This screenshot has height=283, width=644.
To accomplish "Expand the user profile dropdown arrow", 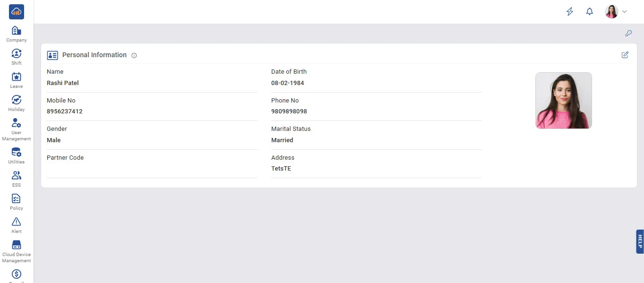I will click(x=625, y=12).
